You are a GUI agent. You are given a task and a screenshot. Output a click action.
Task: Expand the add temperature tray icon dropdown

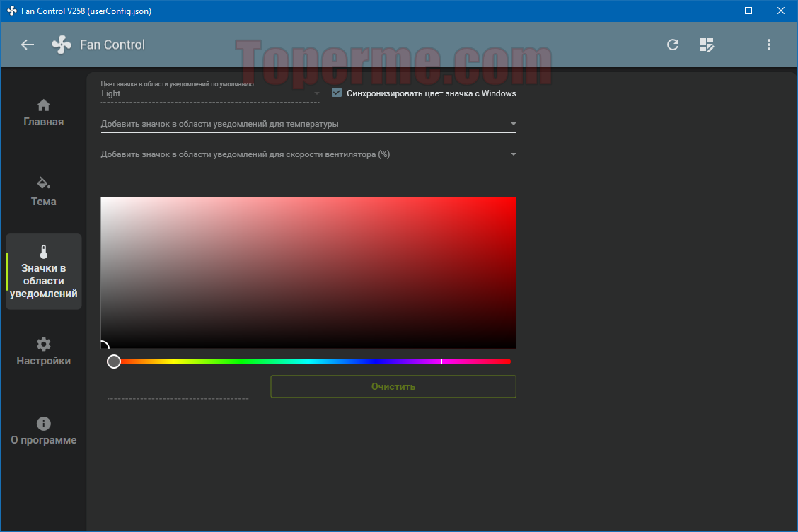[308, 124]
